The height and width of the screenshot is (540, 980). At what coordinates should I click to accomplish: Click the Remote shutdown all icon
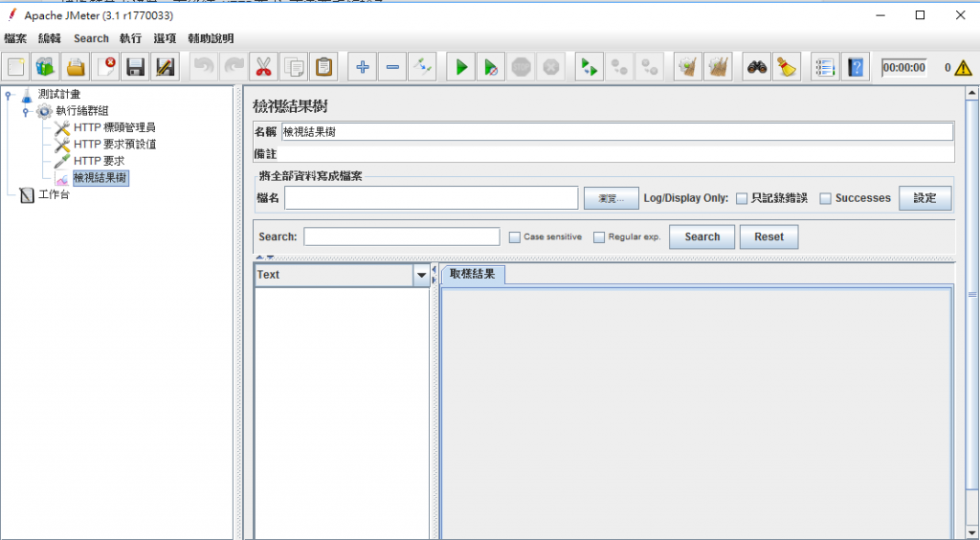(x=650, y=67)
